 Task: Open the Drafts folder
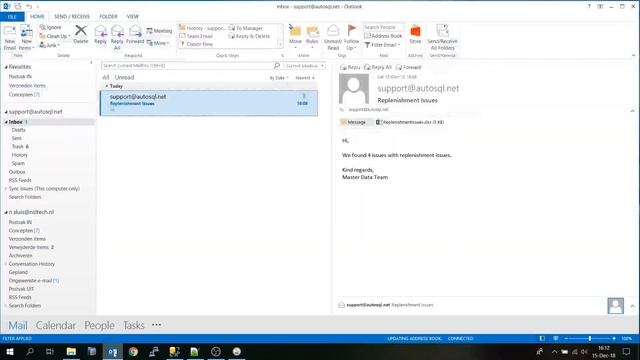tap(19, 130)
